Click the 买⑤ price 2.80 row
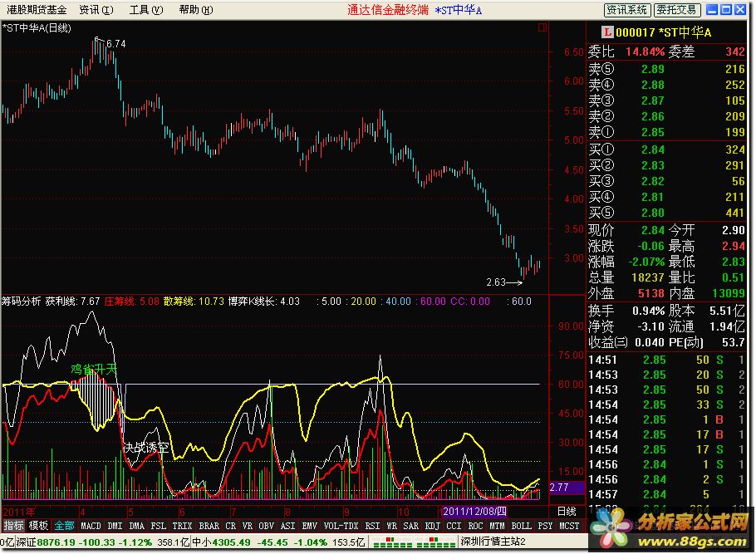756x554 pixels. 666,213
